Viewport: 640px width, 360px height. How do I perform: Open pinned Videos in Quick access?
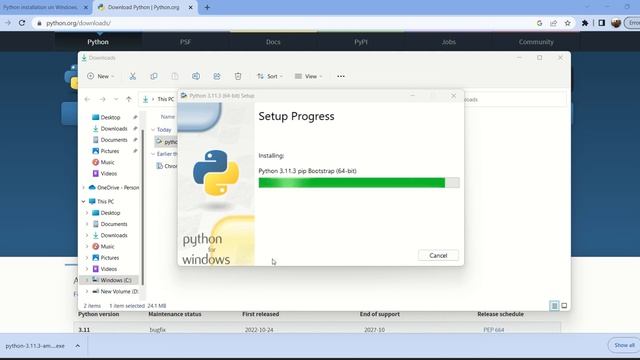109,173
